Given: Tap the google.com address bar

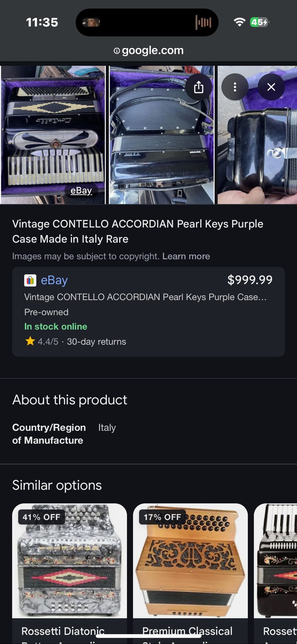Looking at the screenshot, I should tap(153, 50).
